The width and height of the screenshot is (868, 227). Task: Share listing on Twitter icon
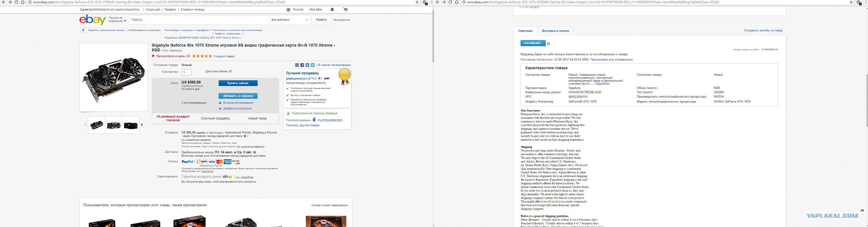[x=313, y=65]
